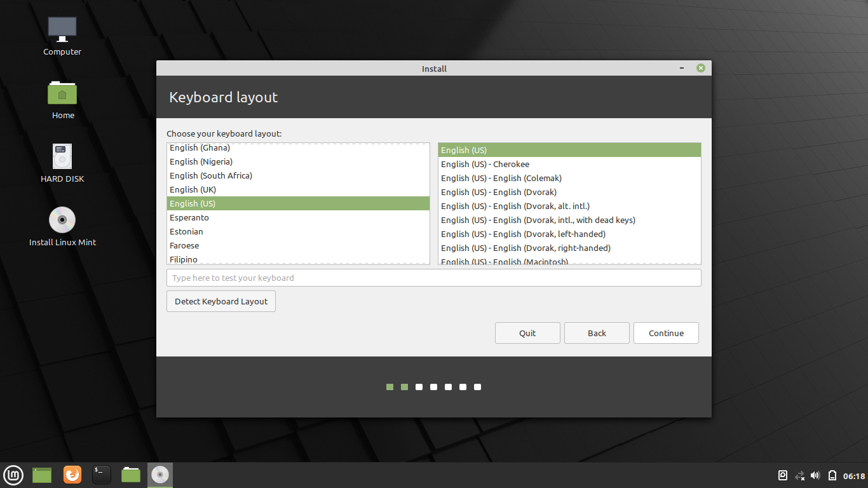Select plain English (US) variant in the right list
Image resolution: width=868 pixels, height=488 pixels.
[569, 150]
